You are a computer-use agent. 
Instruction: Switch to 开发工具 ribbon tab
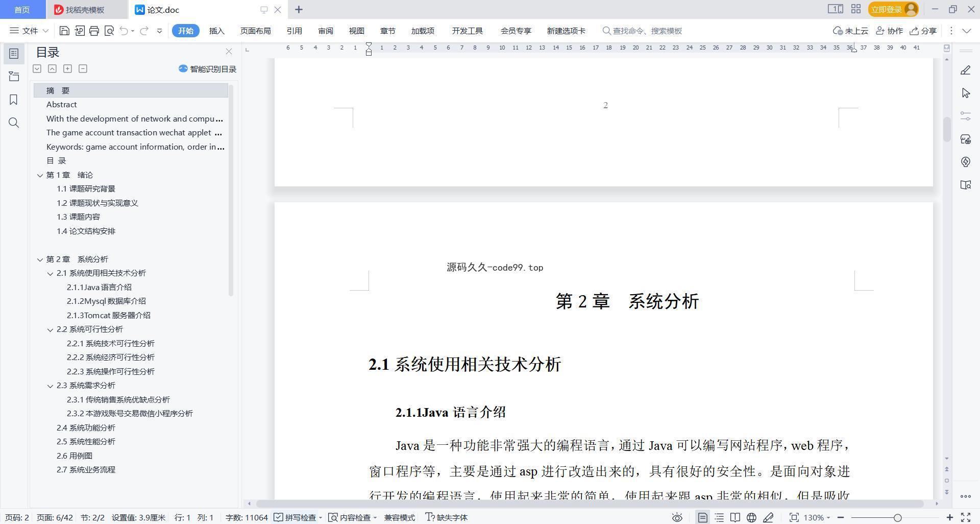[467, 31]
